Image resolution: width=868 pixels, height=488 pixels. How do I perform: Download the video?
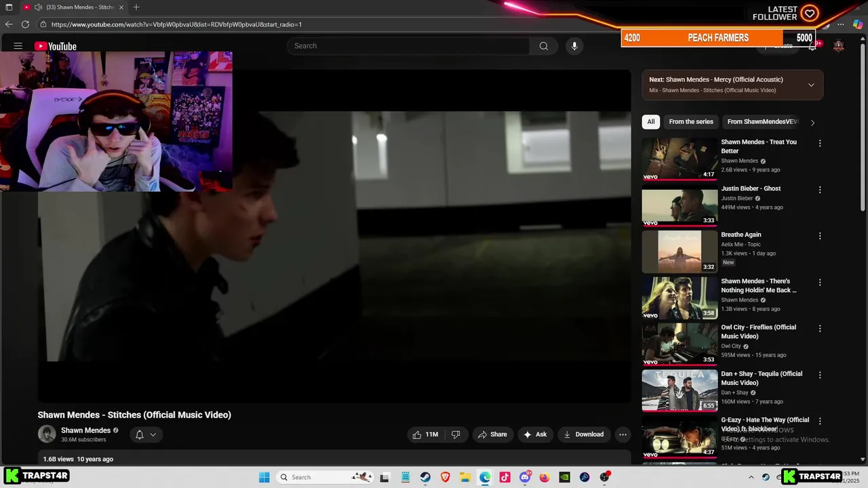(583, 434)
